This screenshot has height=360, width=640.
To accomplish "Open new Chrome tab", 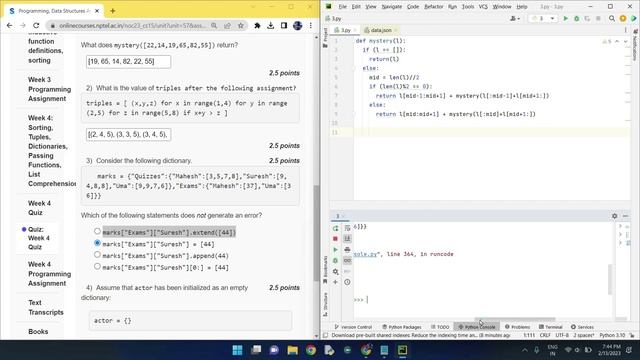I will [113, 11].
